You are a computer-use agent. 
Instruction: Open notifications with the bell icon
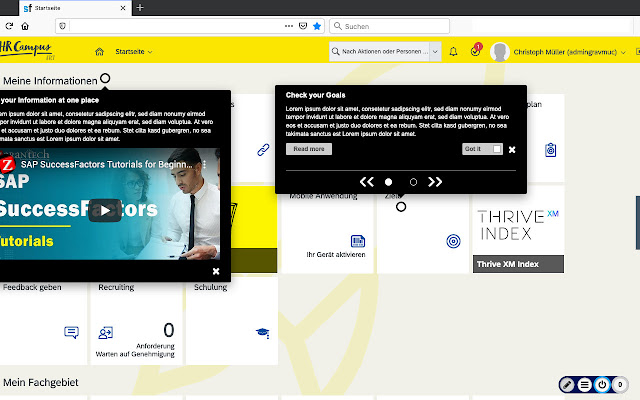point(453,52)
